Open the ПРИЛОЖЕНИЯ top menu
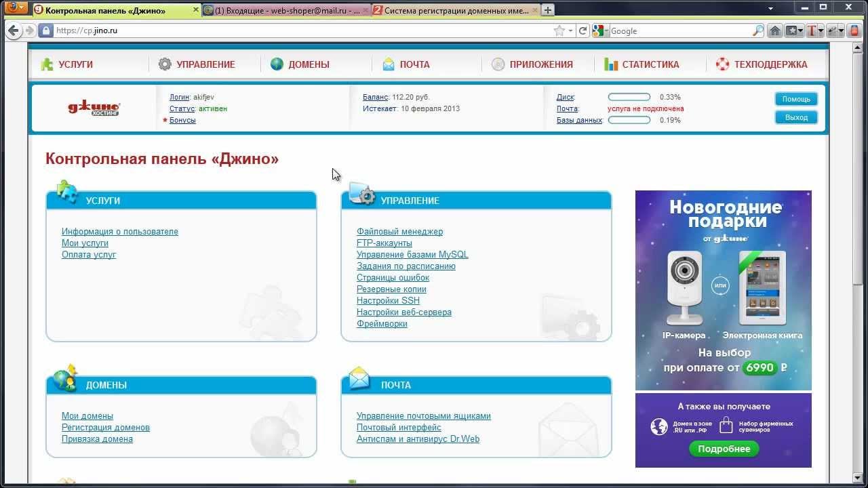Screen dimensions: 868x488 pyautogui.click(x=541, y=64)
